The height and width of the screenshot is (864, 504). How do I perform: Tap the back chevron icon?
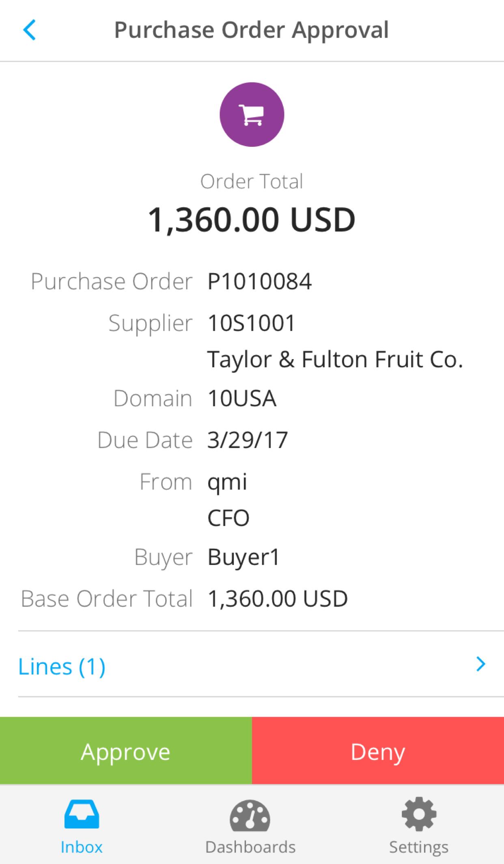(30, 30)
